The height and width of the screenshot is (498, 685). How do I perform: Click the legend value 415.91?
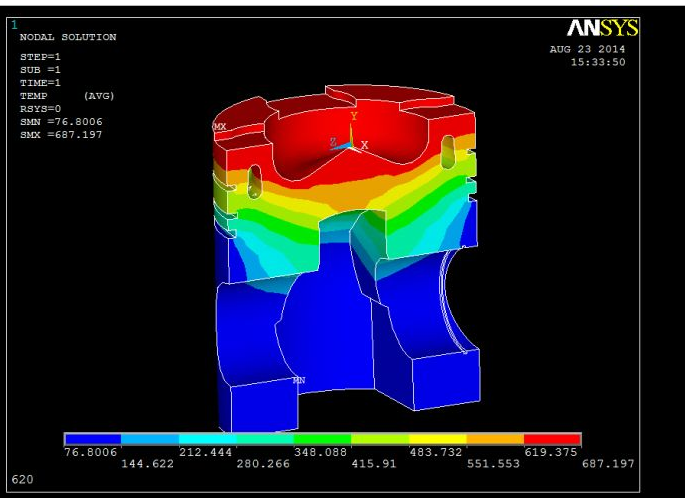click(x=374, y=464)
